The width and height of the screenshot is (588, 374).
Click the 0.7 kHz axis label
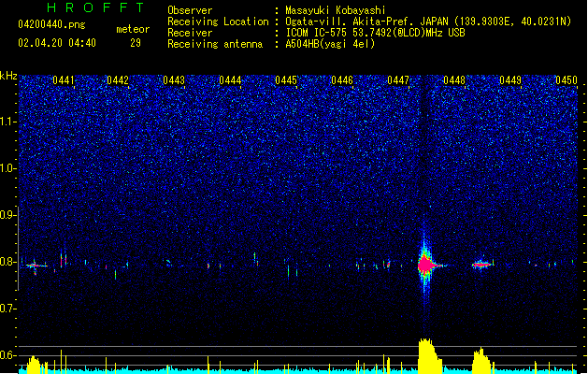coord(7,309)
